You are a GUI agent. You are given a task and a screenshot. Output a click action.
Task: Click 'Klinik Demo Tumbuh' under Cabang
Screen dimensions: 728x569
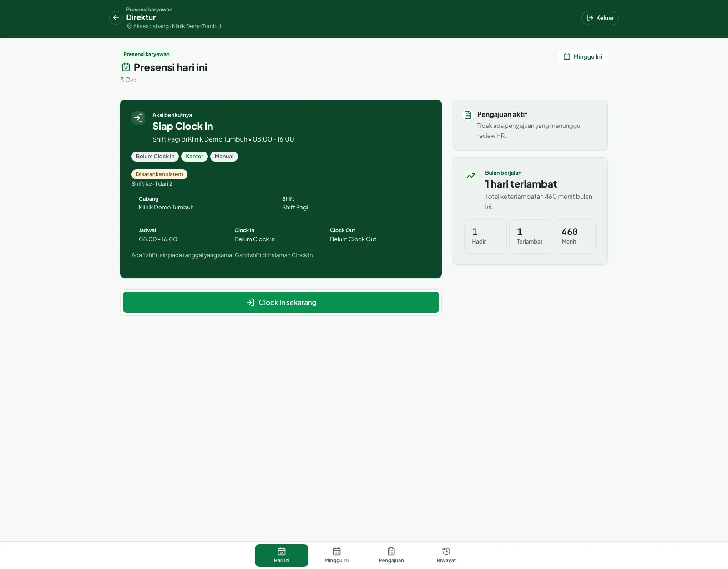(x=166, y=208)
